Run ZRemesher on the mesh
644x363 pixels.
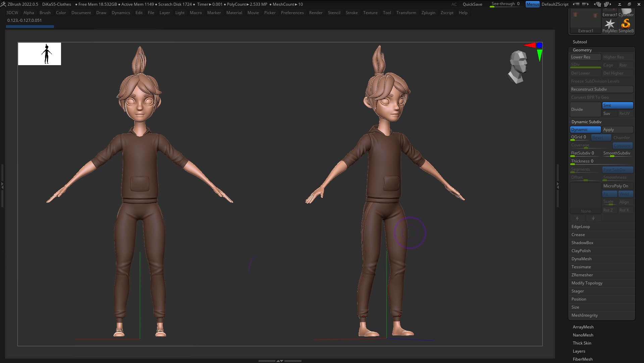(x=582, y=275)
